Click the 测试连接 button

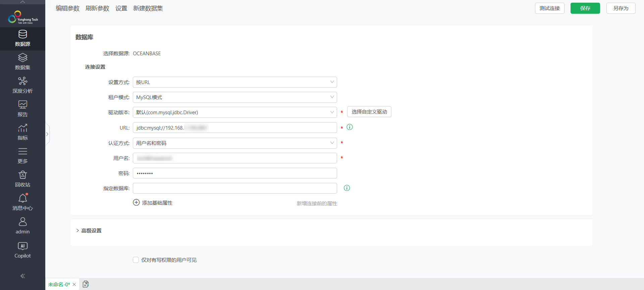point(549,8)
